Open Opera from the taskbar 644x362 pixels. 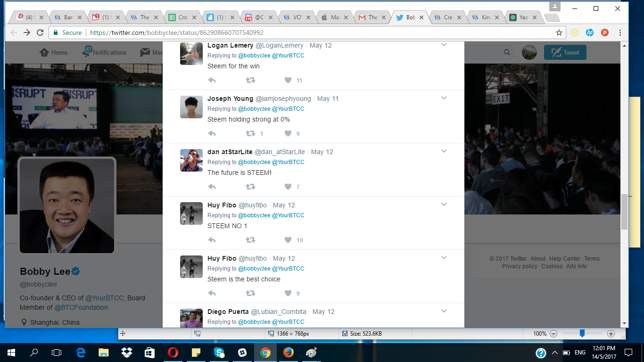coord(173,353)
